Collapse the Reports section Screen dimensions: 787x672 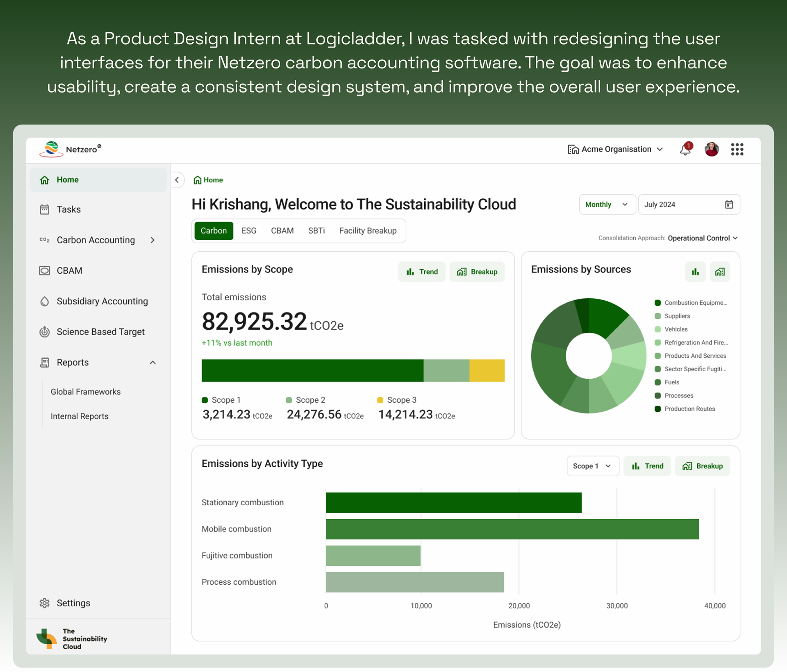tap(152, 363)
